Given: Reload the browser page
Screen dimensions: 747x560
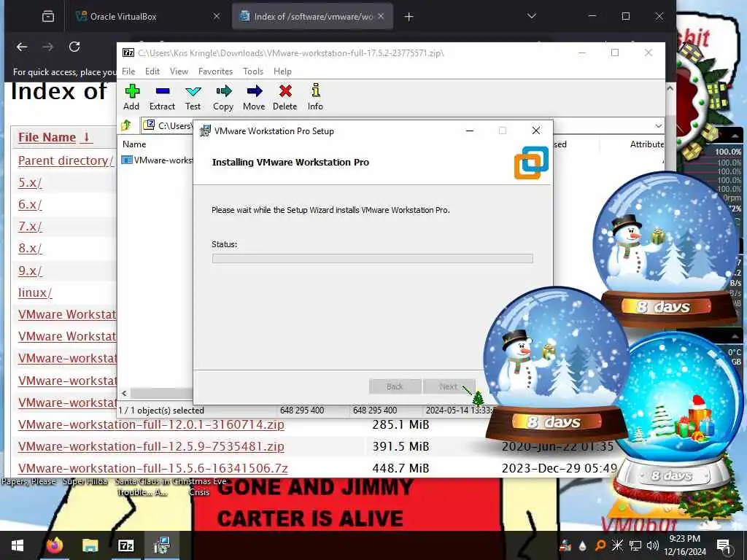Looking at the screenshot, I should (74, 47).
